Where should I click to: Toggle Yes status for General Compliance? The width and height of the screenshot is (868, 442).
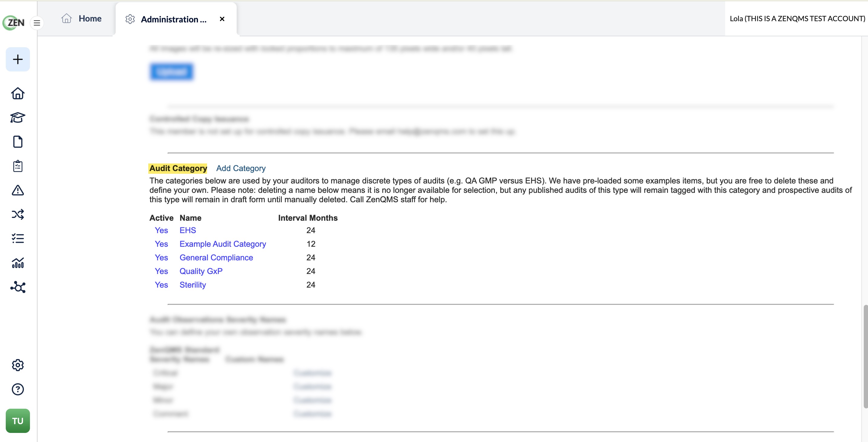point(161,258)
